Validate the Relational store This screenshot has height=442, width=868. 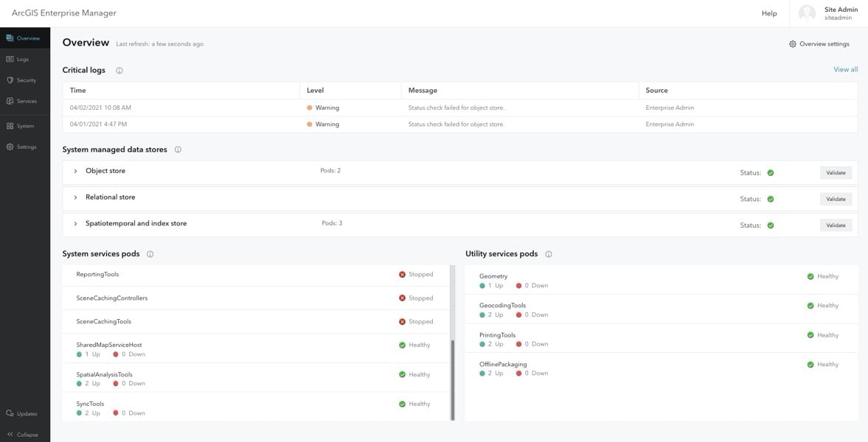click(836, 199)
